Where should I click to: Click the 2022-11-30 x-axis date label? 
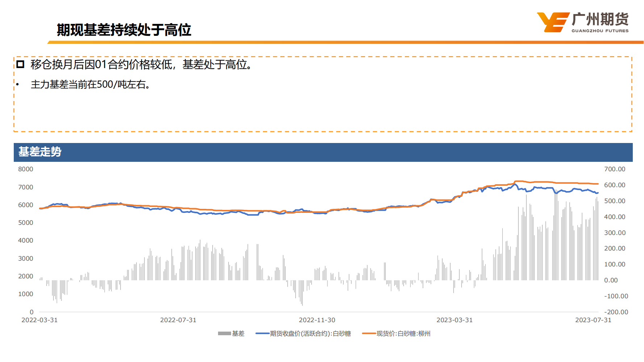tap(317, 320)
